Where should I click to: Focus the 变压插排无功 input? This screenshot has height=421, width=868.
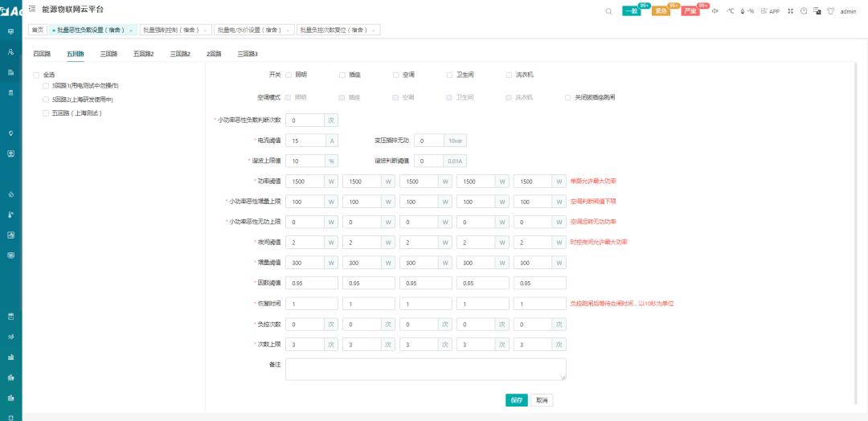coord(429,141)
